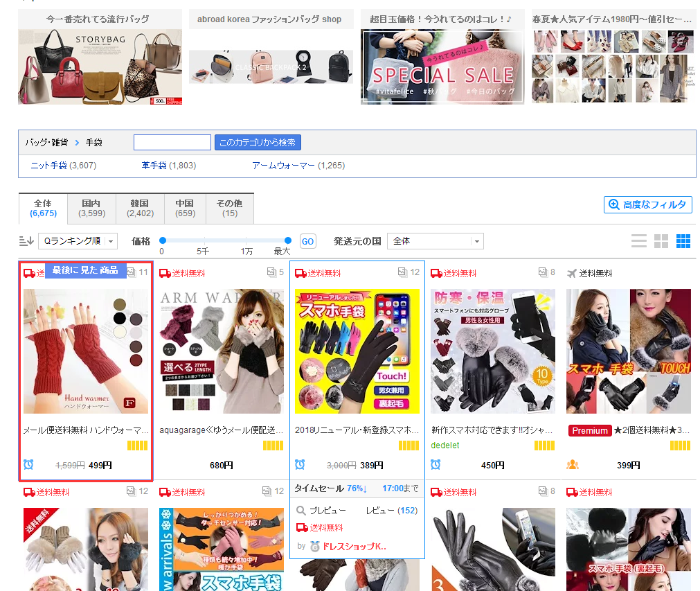
Task: Click このカテゴリから検索 button
Action: click(258, 143)
